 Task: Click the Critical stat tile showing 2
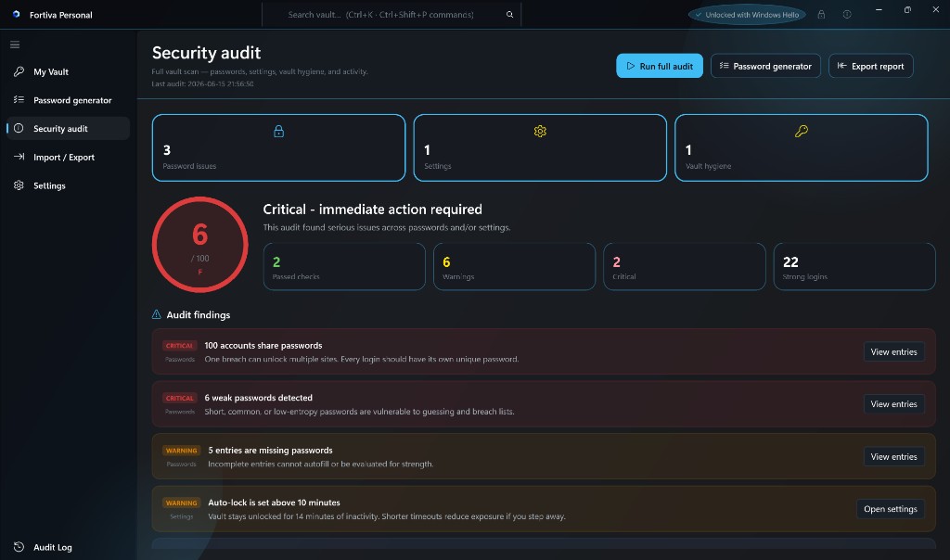point(684,266)
